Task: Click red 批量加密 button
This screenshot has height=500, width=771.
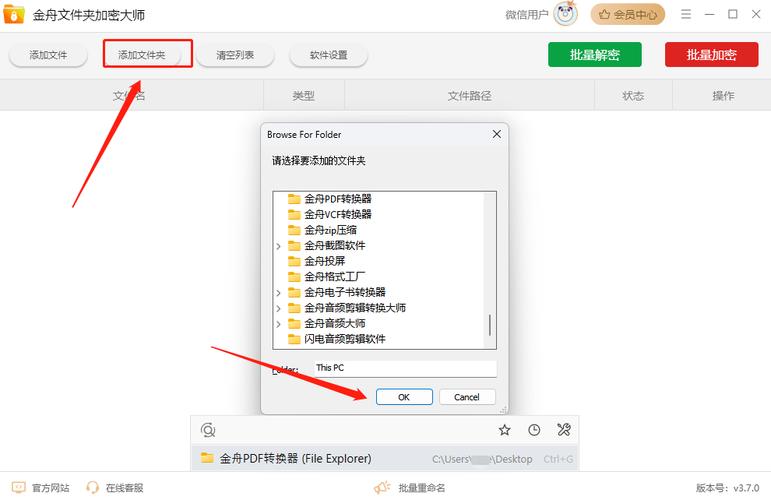Action: coord(712,55)
